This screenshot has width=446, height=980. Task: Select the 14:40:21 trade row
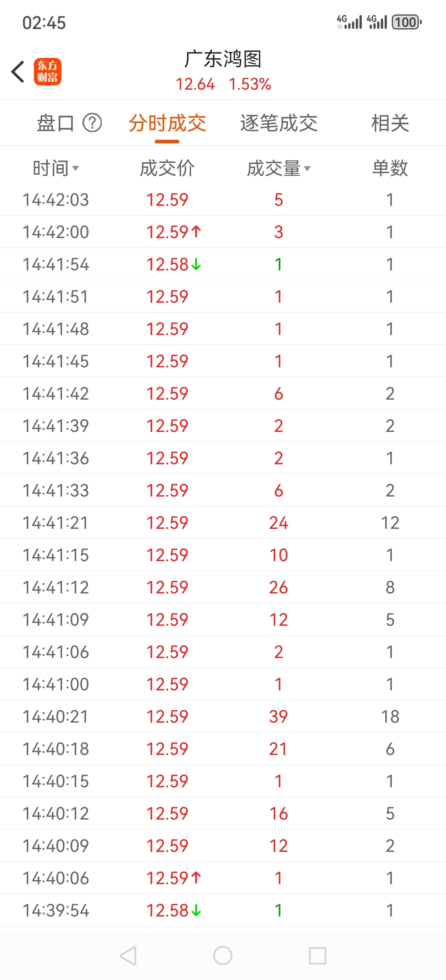pyautogui.click(x=223, y=716)
